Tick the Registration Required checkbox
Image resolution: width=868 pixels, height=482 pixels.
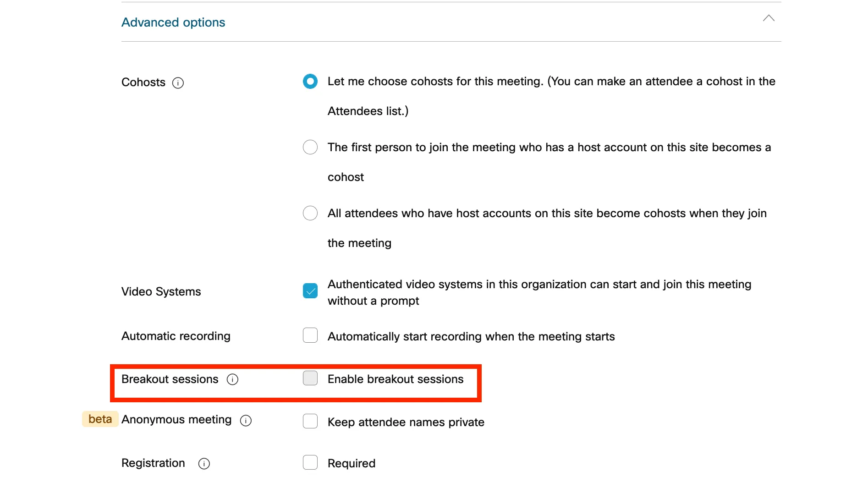[x=310, y=462]
